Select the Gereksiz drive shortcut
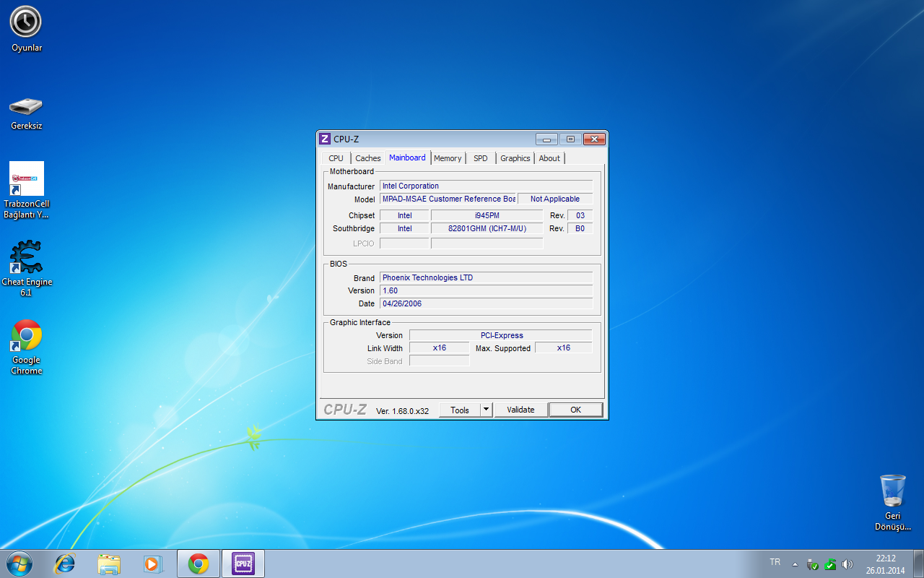Image resolution: width=924 pixels, height=578 pixels. 26,113
